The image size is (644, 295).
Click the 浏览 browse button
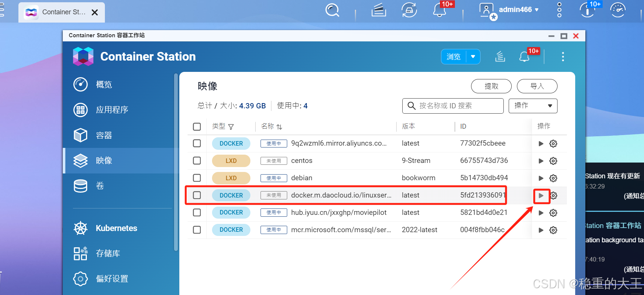pyautogui.click(x=453, y=57)
